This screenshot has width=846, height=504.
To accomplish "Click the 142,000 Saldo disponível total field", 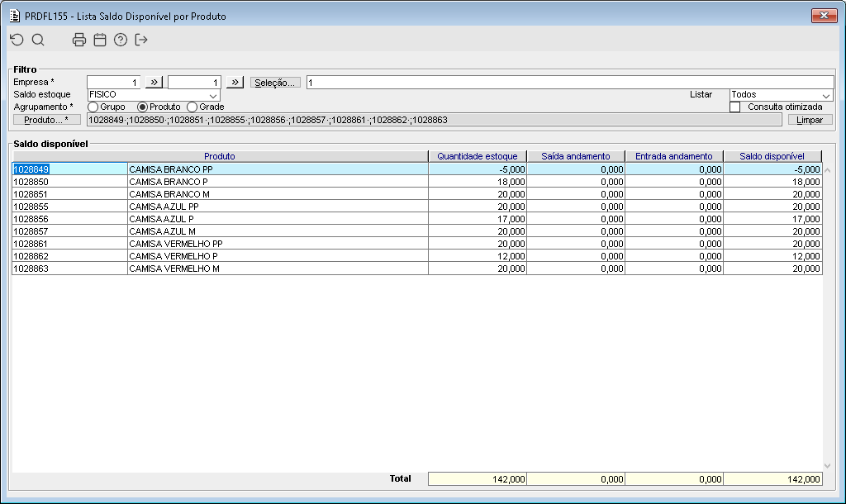I will [x=772, y=479].
